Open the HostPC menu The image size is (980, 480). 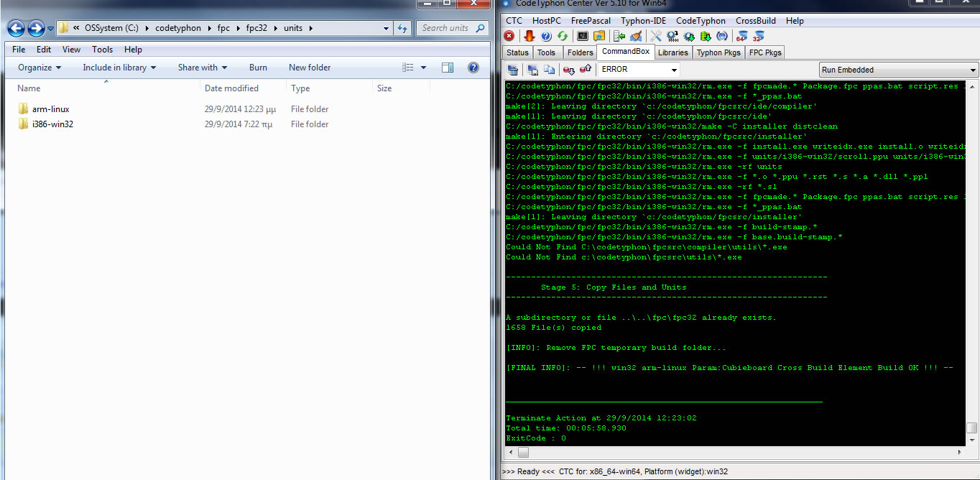pos(547,21)
